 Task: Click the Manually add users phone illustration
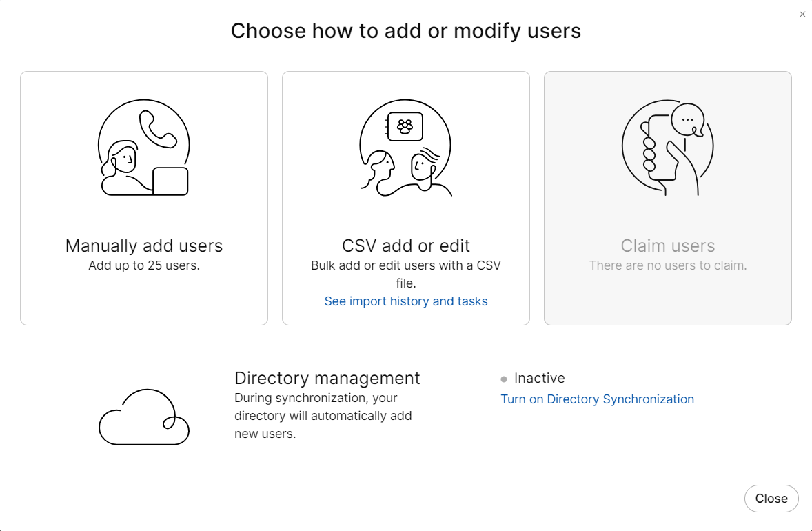[x=144, y=147]
